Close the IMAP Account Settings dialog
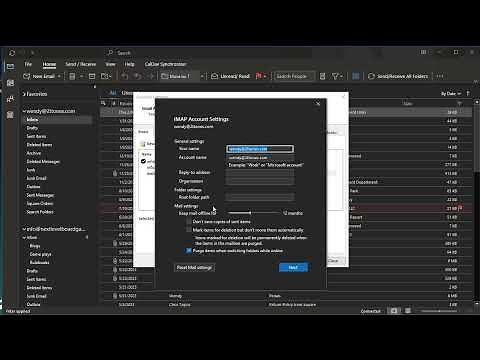The height and width of the screenshot is (360, 480). tap(318, 103)
